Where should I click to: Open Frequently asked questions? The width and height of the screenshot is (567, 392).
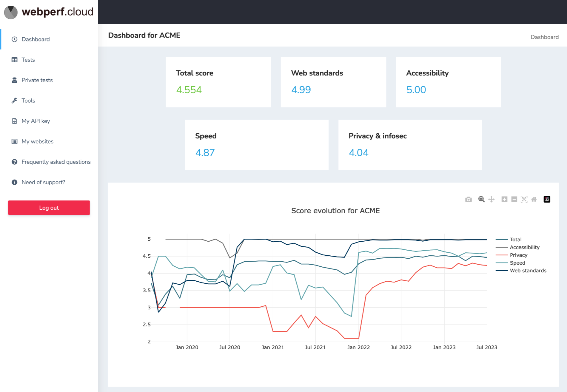coord(56,162)
